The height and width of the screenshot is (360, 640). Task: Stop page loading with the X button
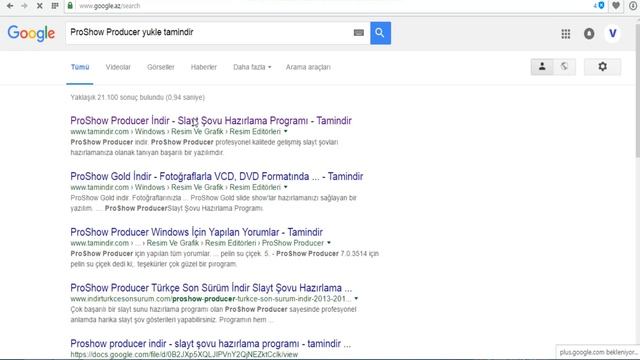click(40, 6)
